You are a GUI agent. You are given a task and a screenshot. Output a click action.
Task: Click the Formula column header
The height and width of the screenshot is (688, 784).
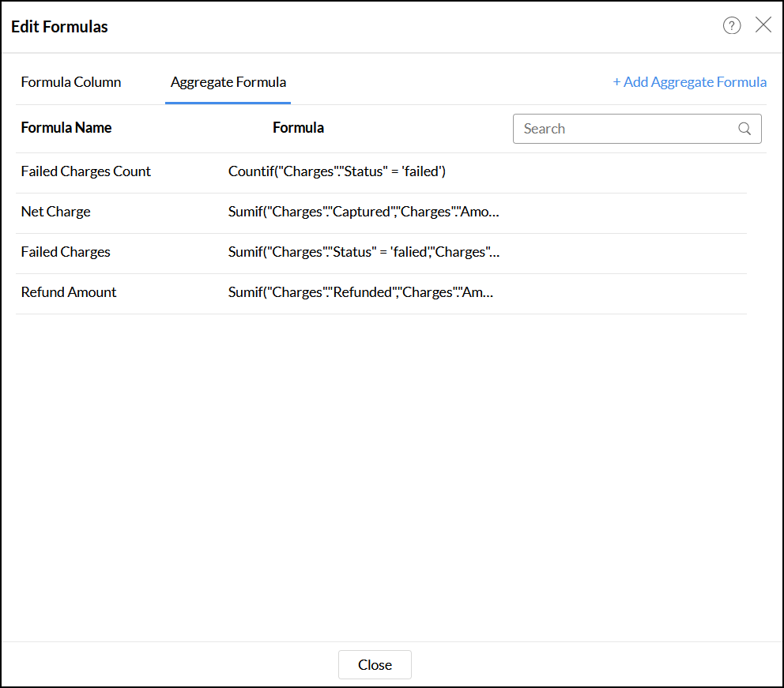pyautogui.click(x=298, y=128)
